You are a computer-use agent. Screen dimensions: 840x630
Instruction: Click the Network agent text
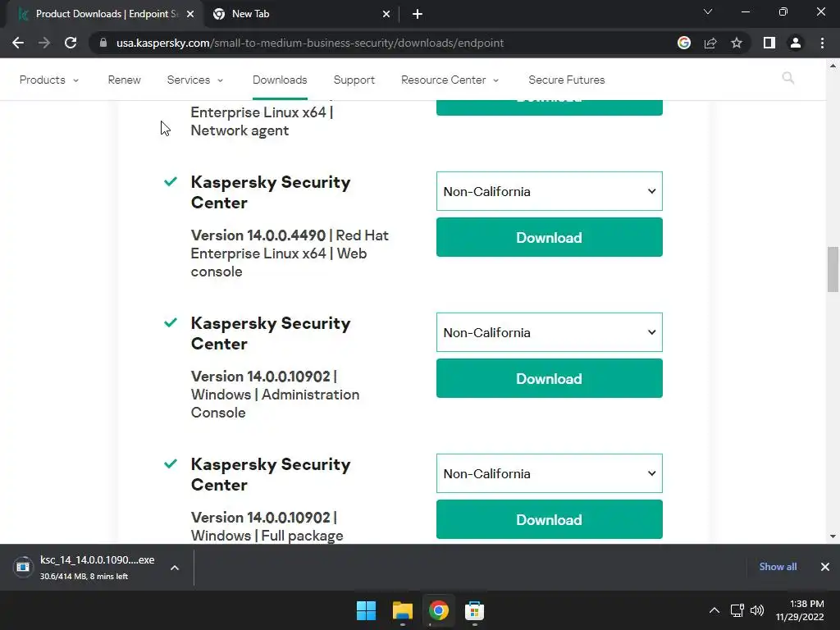pos(240,130)
